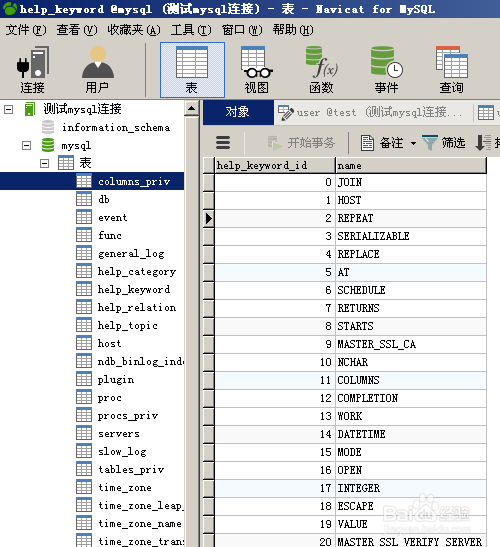
Task: Click the ESCAPE cell
Action: coord(411,506)
